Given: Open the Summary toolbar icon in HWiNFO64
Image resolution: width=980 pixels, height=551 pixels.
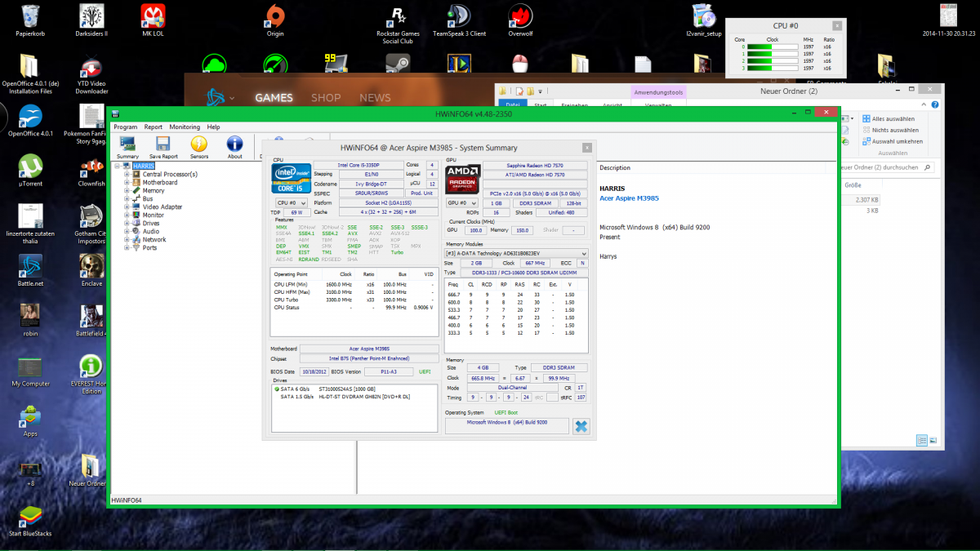Looking at the screenshot, I should 127,147.
